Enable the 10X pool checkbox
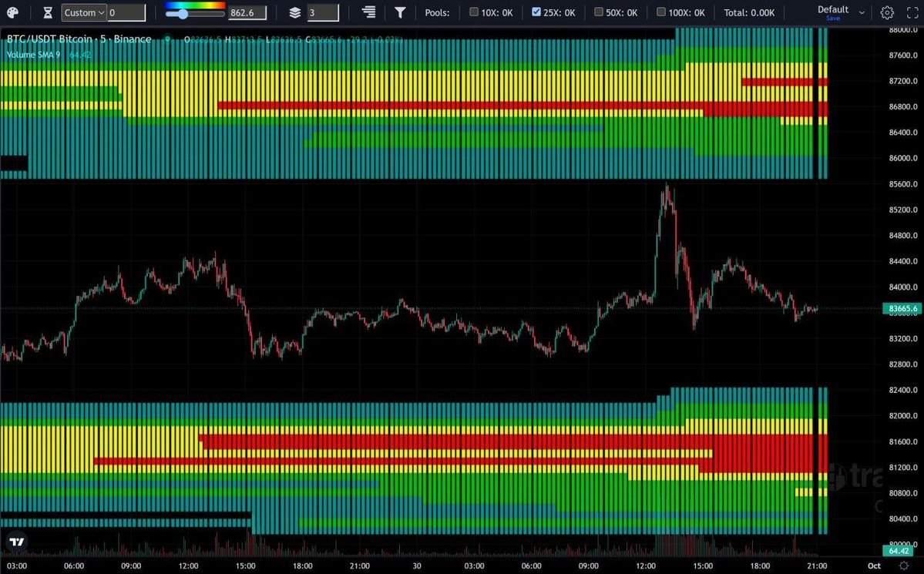The width and height of the screenshot is (924, 574). (x=474, y=12)
